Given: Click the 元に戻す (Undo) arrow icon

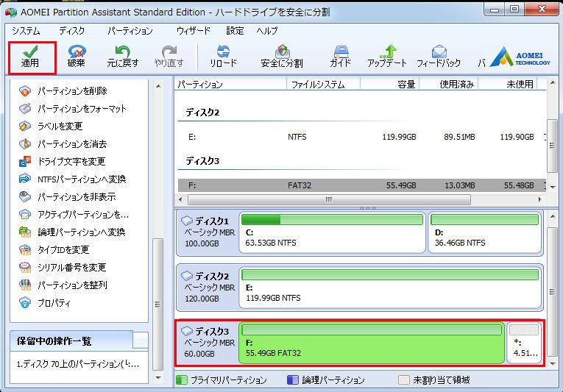Looking at the screenshot, I should point(122,51).
